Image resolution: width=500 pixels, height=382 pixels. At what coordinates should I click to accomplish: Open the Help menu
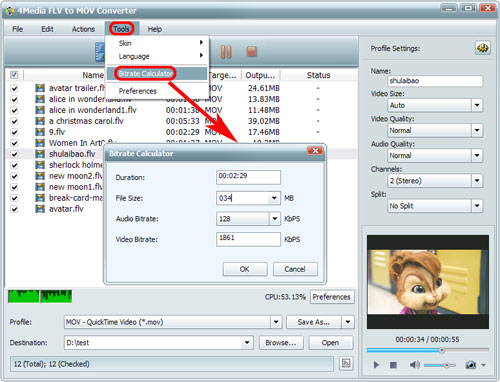point(155,29)
